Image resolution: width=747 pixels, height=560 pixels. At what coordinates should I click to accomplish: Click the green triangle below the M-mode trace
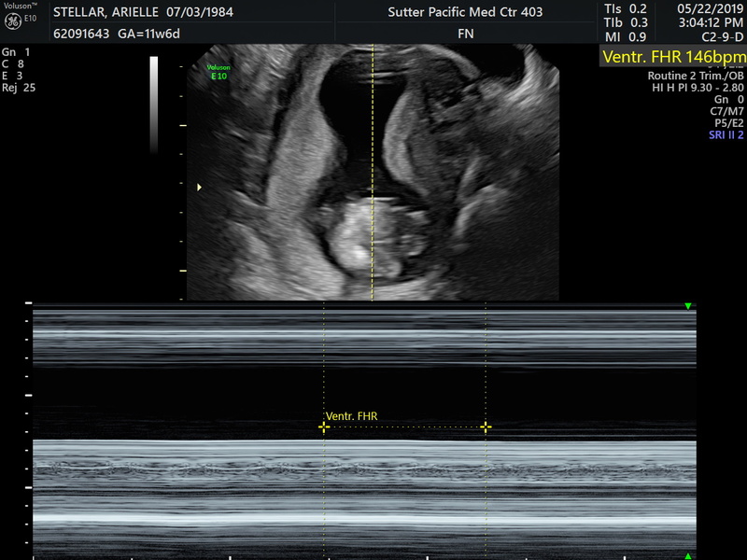pos(688,555)
